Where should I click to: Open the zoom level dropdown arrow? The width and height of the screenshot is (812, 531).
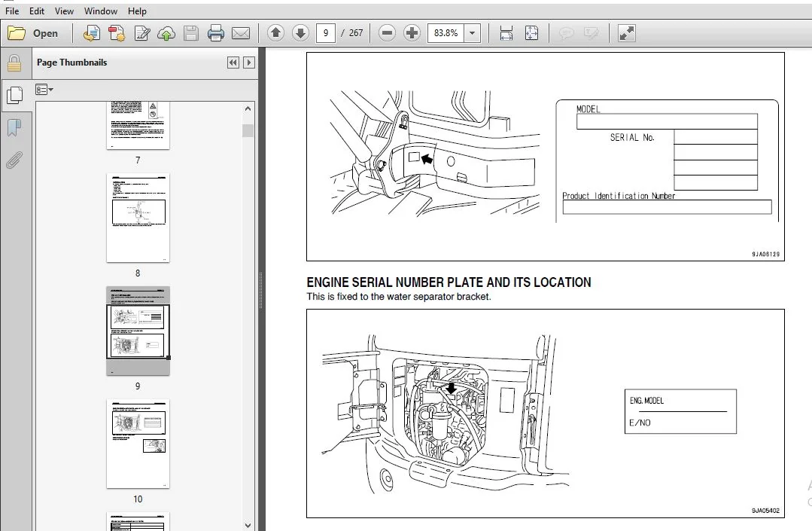pos(473,33)
